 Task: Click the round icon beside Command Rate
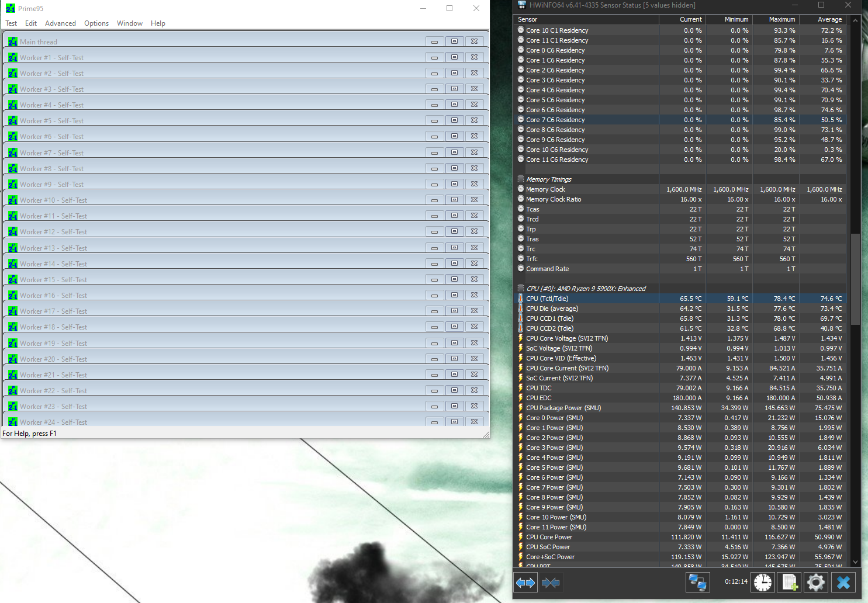pyautogui.click(x=521, y=269)
